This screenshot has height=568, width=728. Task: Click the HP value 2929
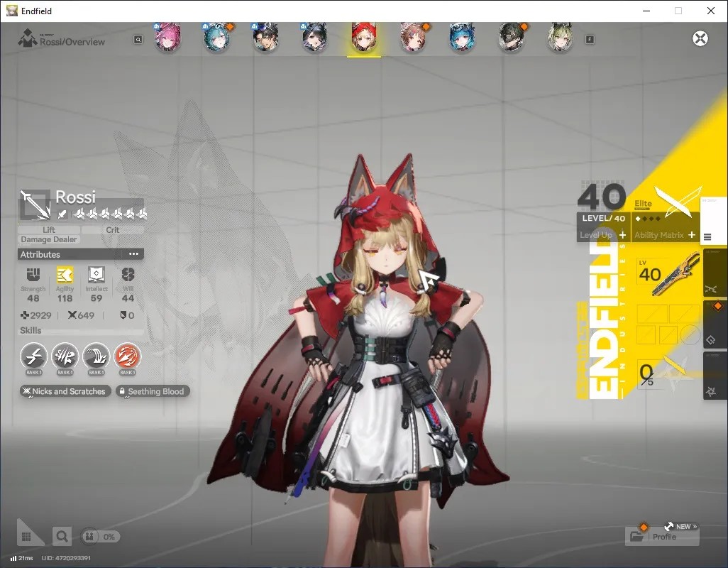point(35,315)
